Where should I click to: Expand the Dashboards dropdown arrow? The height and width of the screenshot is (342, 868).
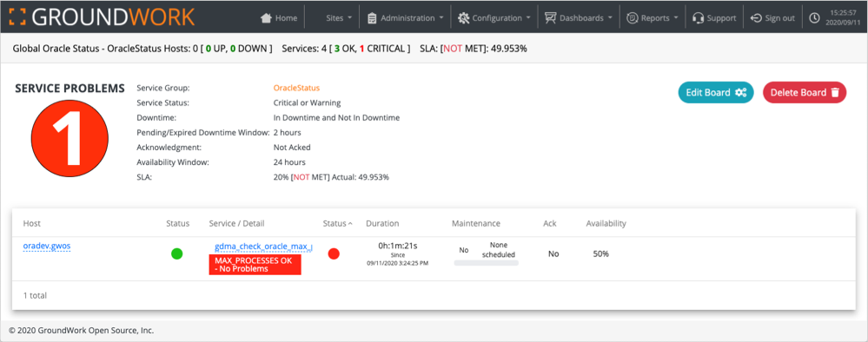[610, 18]
